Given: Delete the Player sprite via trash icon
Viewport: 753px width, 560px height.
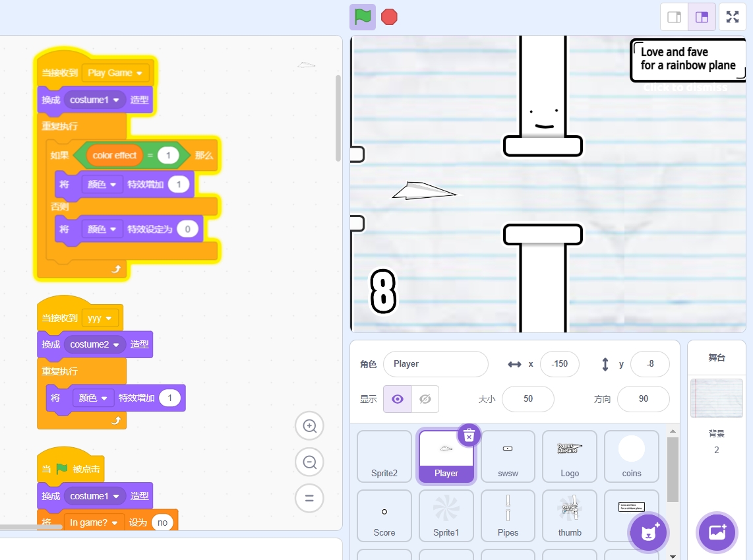Looking at the screenshot, I should point(469,435).
